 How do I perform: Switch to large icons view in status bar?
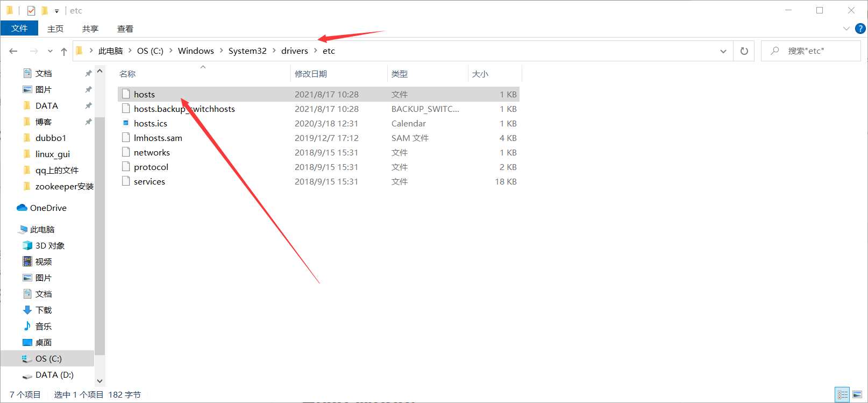click(x=857, y=395)
